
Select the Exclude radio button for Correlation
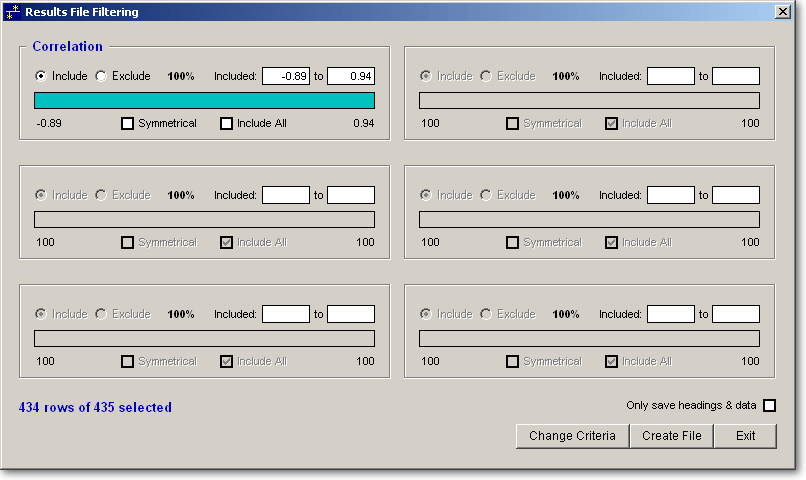(101, 76)
